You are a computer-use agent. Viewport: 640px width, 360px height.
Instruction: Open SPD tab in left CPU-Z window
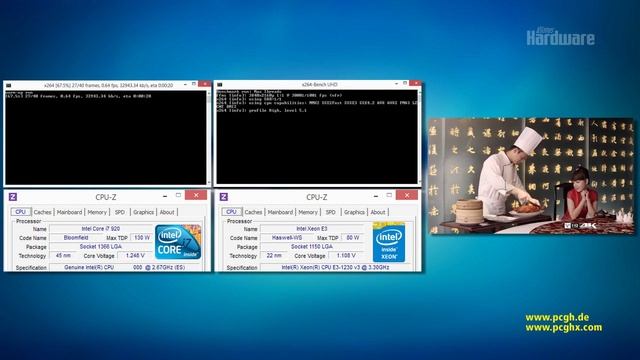click(x=120, y=212)
